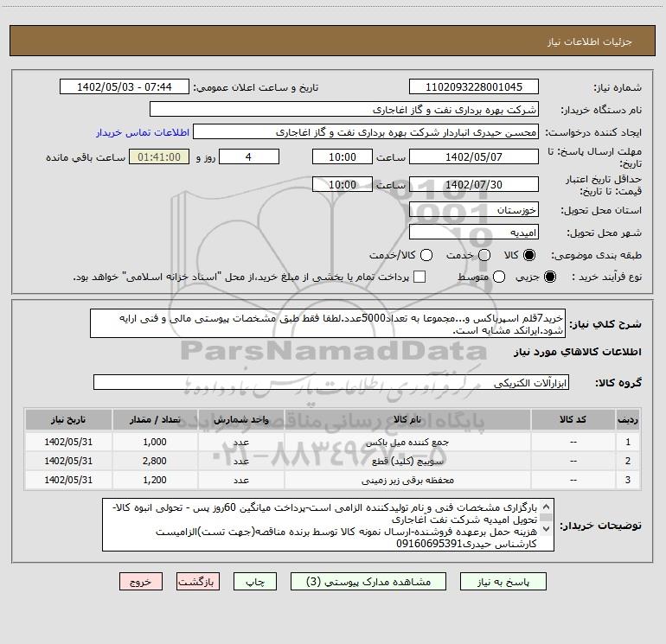Image resolution: width=666 pixels, height=644 pixels.
Task: Click the اطلاعات کالاهای مورد نیاز heading
Action: tap(577, 352)
